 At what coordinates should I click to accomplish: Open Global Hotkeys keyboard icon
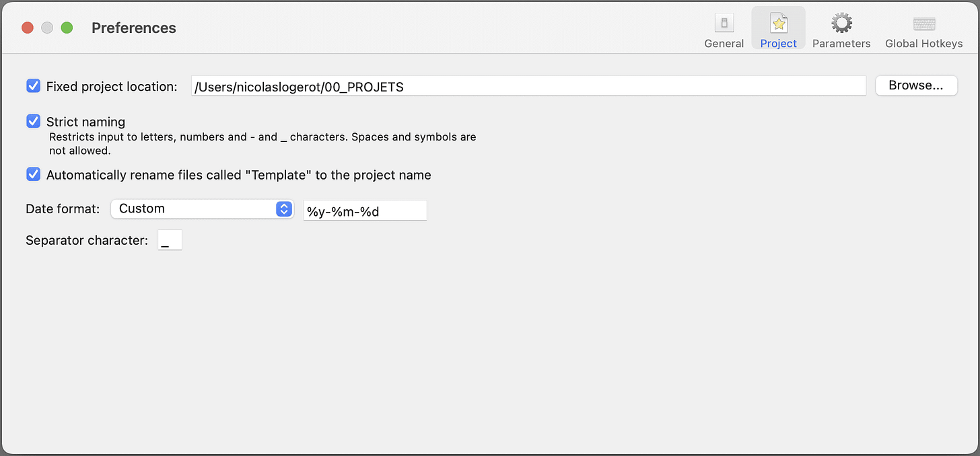click(x=923, y=22)
